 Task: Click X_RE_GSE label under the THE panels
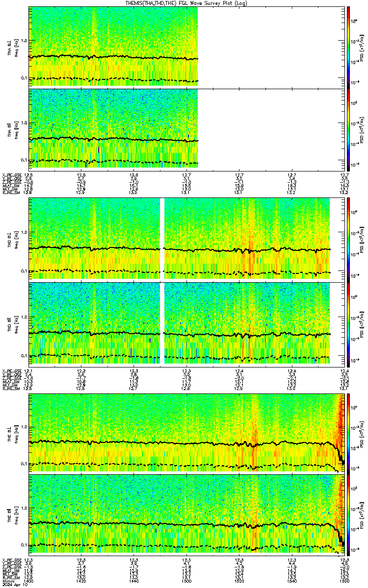click(12, 560)
